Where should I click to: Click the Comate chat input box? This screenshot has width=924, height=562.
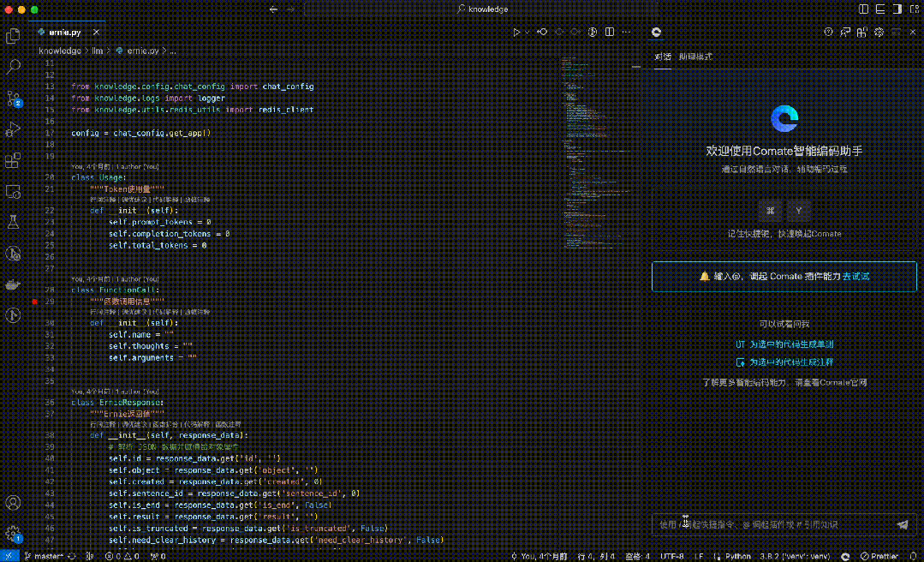pyautogui.click(x=771, y=524)
